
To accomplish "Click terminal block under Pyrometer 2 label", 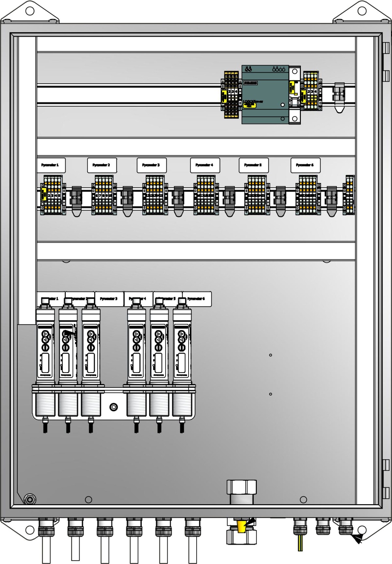I will (104, 195).
